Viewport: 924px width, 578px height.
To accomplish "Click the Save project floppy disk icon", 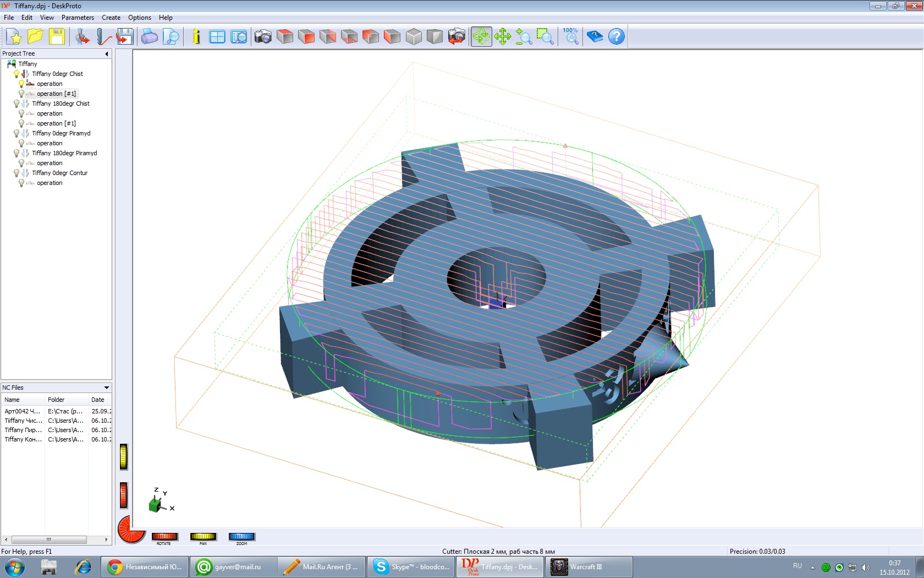I will point(57,36).
